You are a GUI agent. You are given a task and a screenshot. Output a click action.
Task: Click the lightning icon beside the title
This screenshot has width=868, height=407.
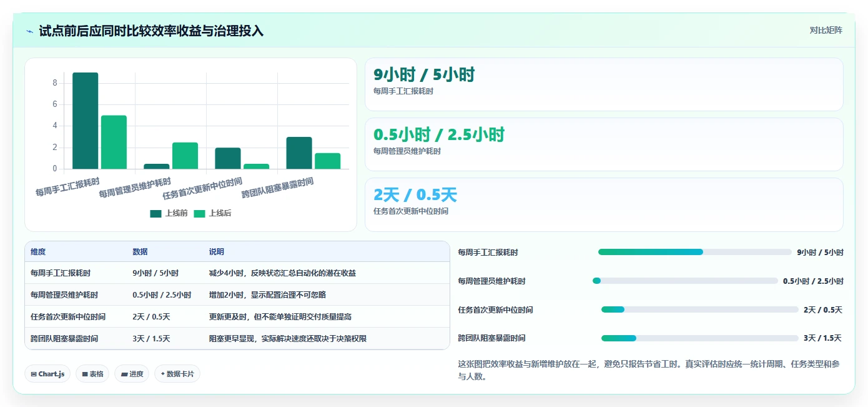(x=30, y=31)
